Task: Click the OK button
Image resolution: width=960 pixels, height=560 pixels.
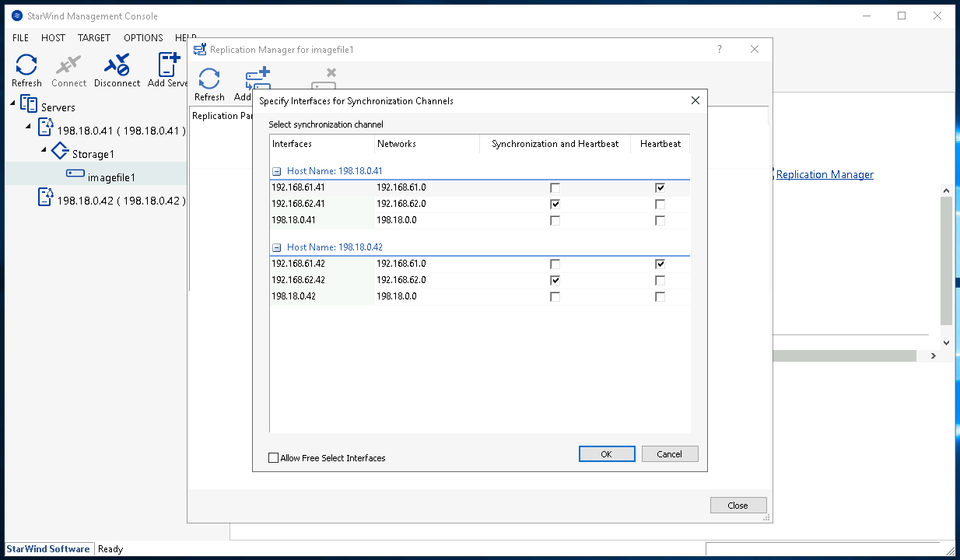Action: 607,454
